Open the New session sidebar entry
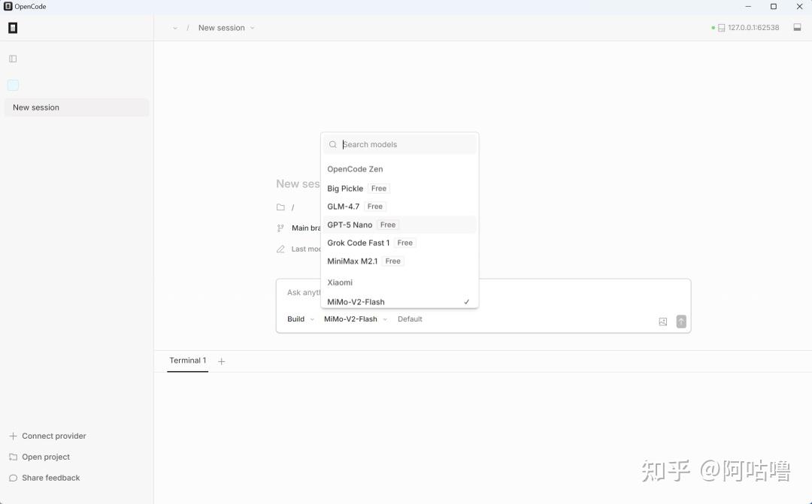 coord(77,107)
